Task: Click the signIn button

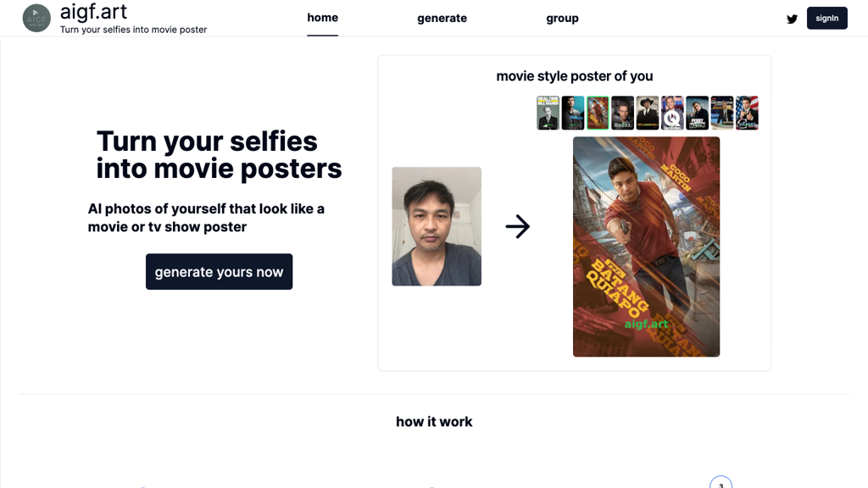Action: coord(826,18)
